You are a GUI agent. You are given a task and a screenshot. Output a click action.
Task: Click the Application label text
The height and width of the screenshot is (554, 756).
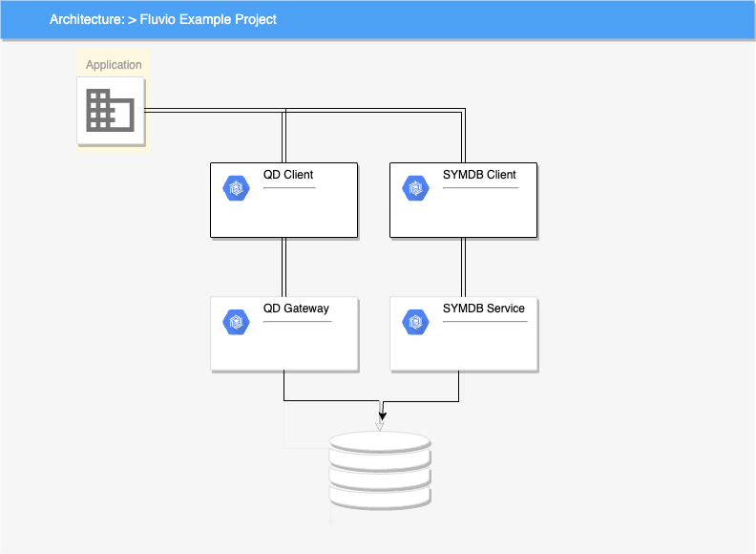point(114,65)
